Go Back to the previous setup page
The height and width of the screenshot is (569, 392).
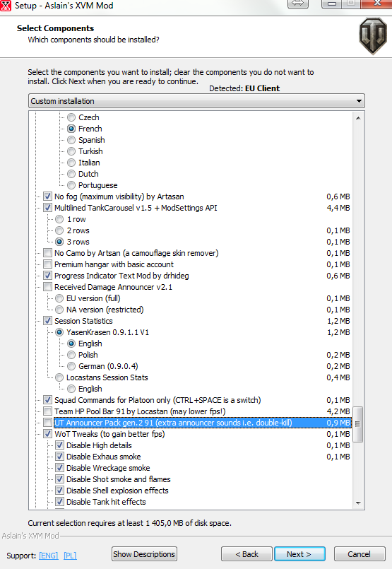247,554
